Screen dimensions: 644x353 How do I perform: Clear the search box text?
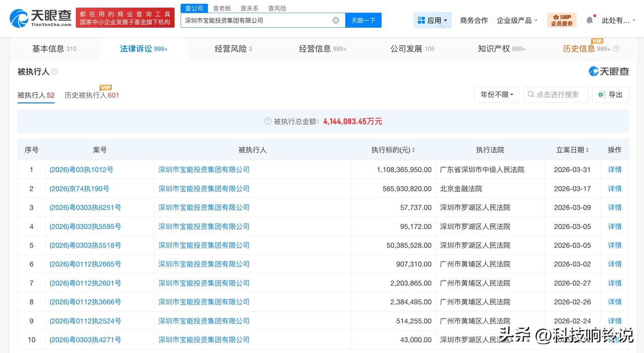click(x=336, y=21)
